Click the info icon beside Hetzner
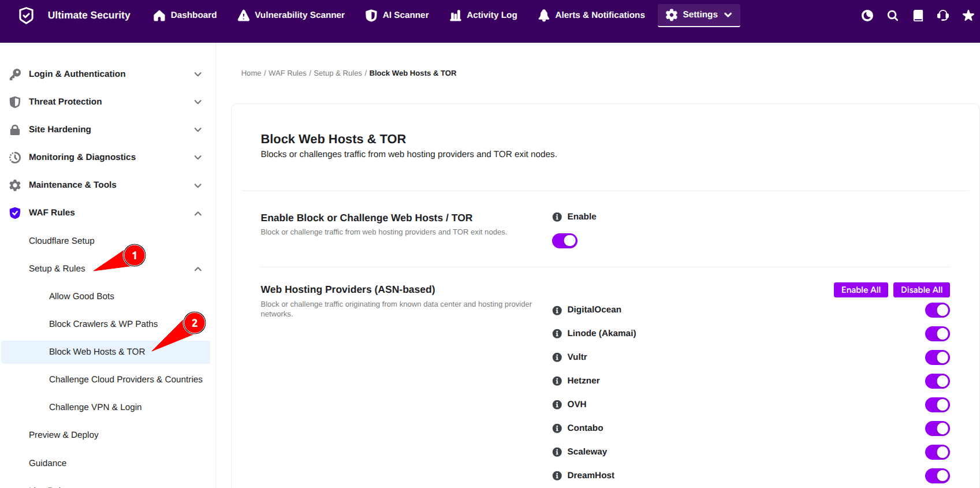The image size is (980, 488). tap(557, 381)
